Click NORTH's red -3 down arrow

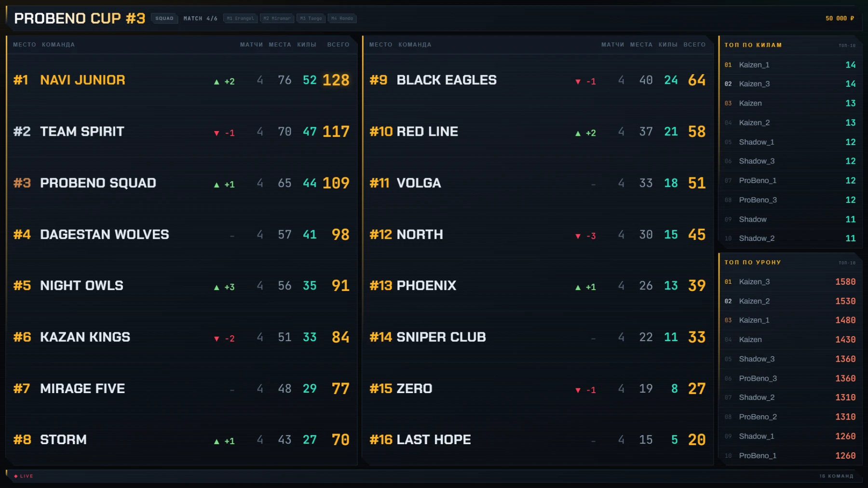(578, 237)
